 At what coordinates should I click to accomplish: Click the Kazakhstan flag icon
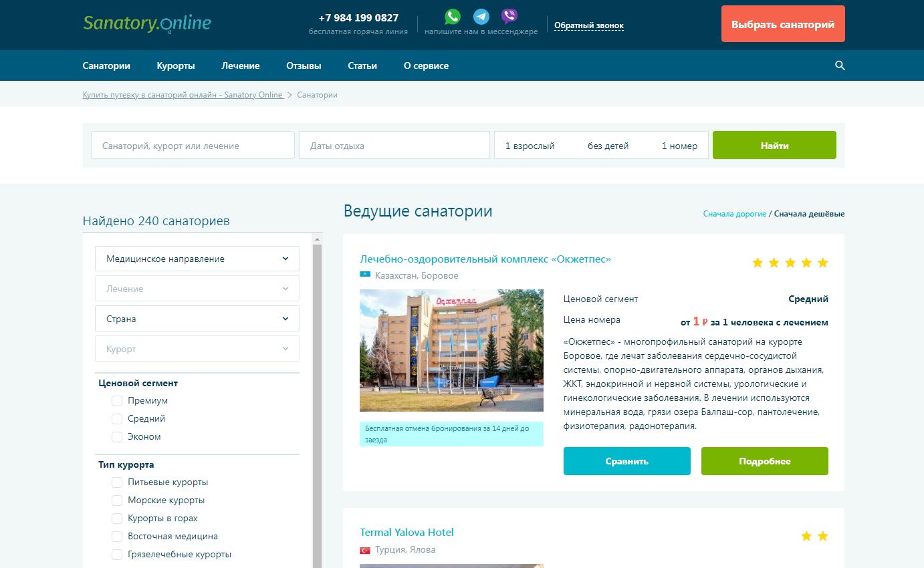(x=365, y=275)
